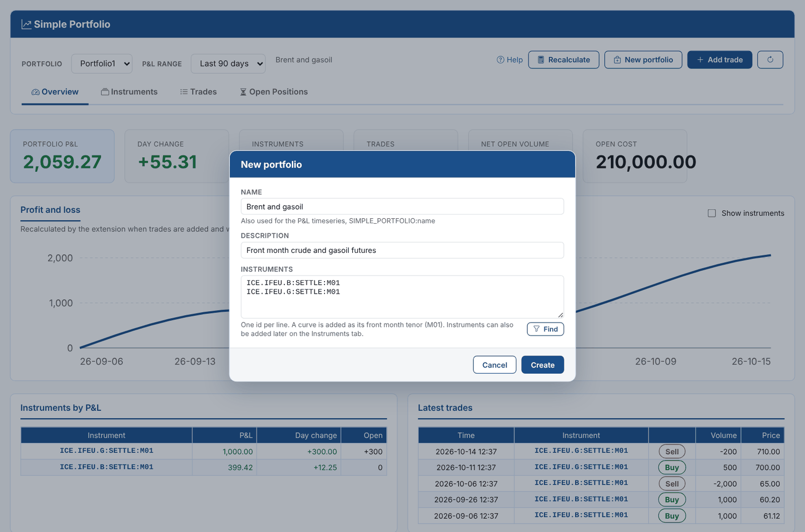Click the Buy badge on 2026-10-11 trade
805x532 pixels.
pyautogui.click(x=672, y=468)
